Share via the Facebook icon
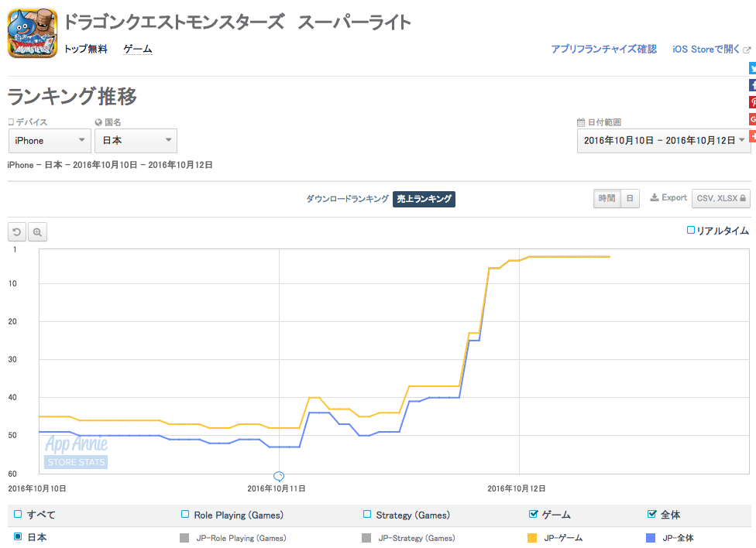This screenshot has height=548, width=756. 752,85
